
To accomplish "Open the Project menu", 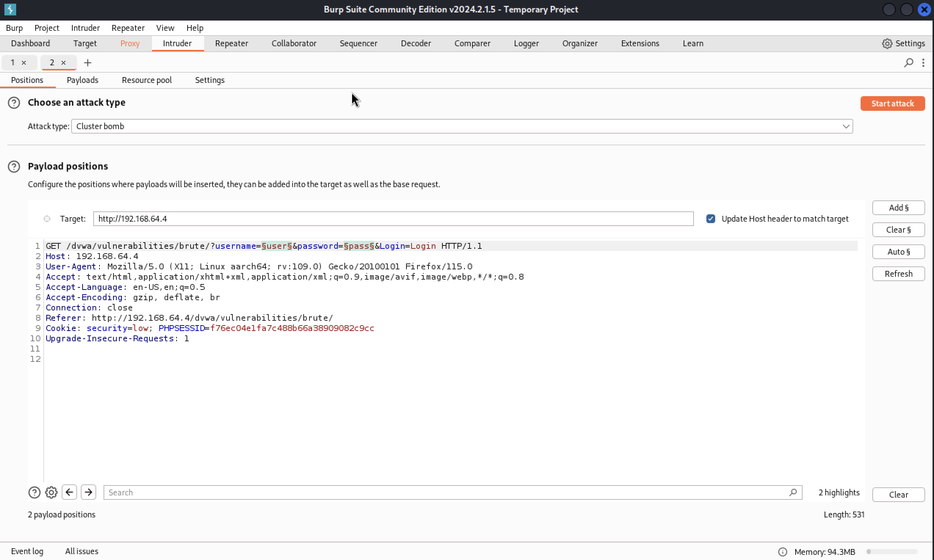I will (x=47, y=28).
